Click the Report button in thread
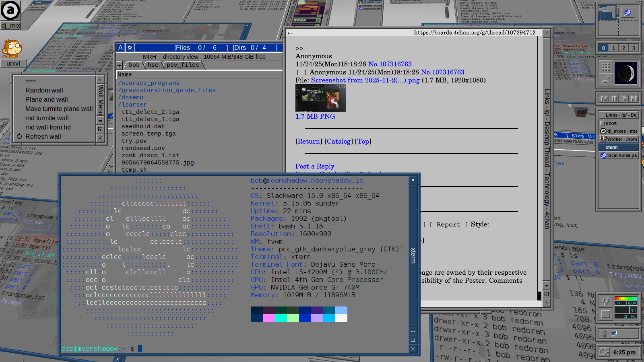This screenshot has width=644, height=362. [x=448, y=225]
